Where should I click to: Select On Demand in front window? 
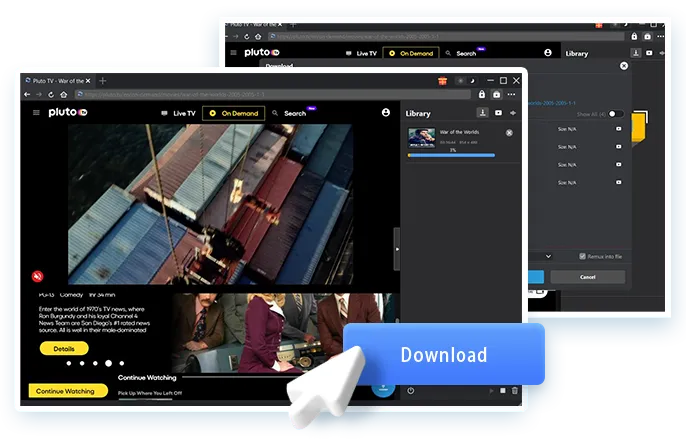click(x=234, y=113)
